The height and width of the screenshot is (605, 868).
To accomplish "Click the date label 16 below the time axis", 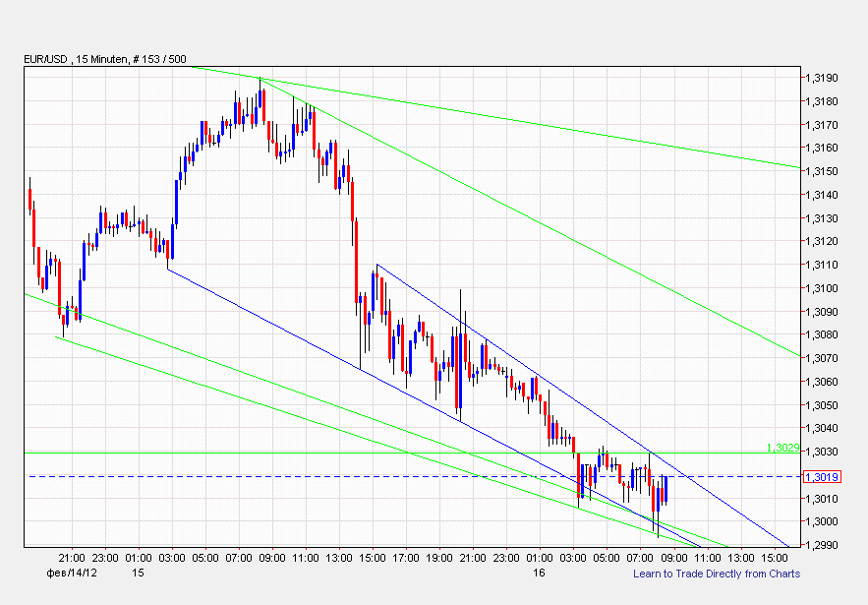I will [x=539, y=573].
